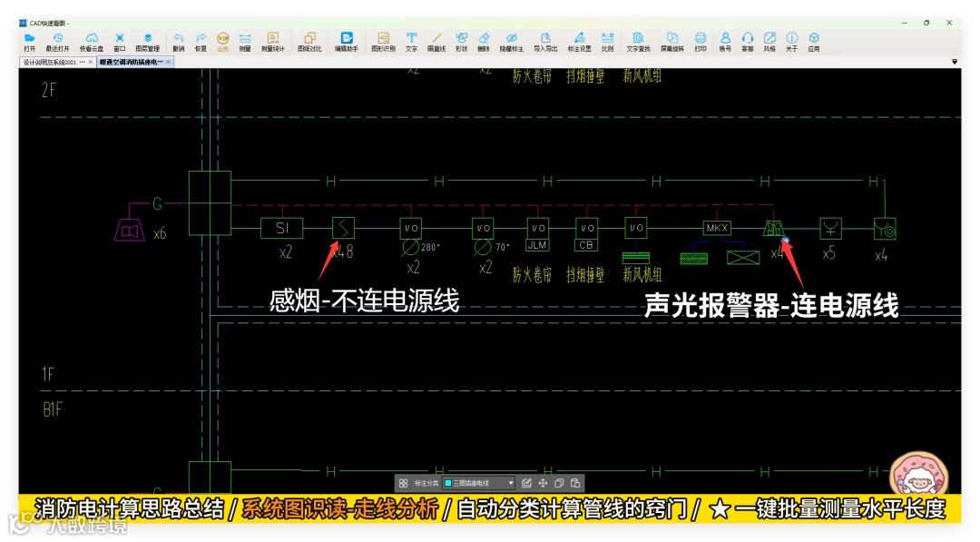Open the 编辑助手 edit assistant
Image resolution: width=980 pixels, height=542 pixels.
pyautogui.click(x=347, y=42)
